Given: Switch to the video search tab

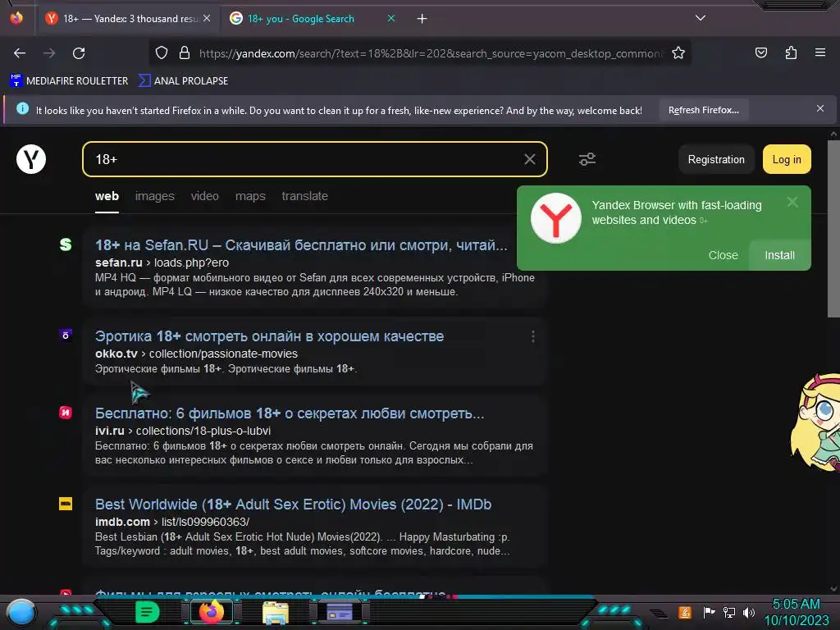Looking at the screenshot, I should (204, 196).
